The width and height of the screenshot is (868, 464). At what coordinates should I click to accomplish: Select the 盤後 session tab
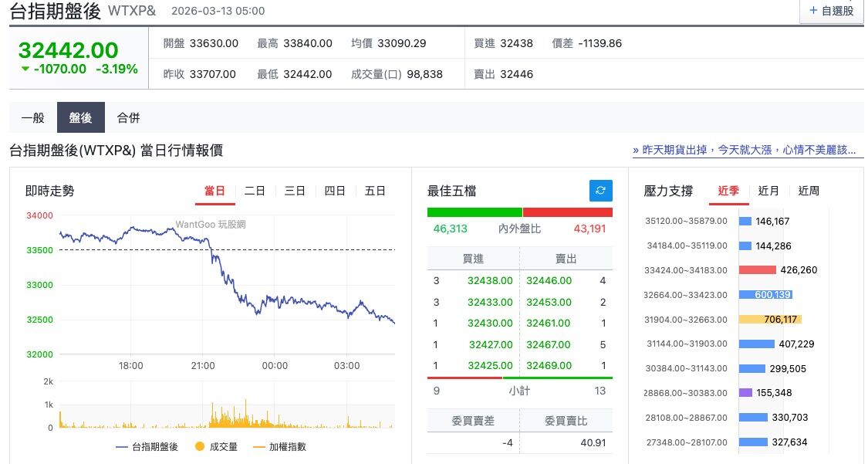[80, 118]
